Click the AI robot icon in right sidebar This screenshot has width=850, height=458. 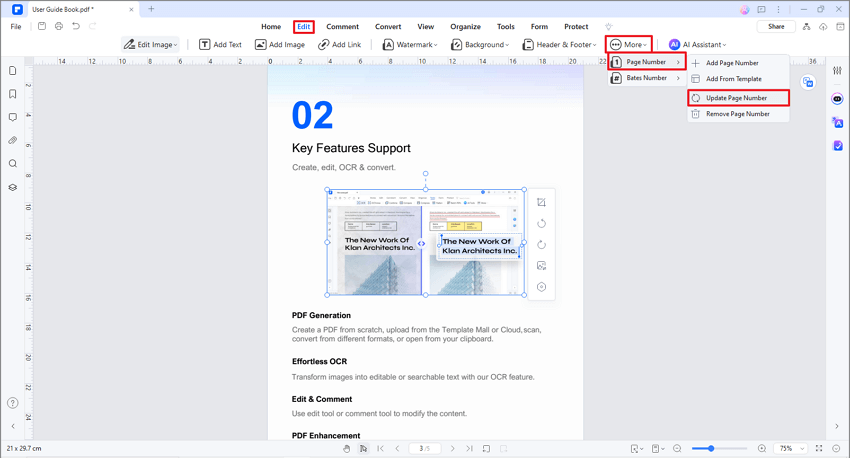(838, 99)
